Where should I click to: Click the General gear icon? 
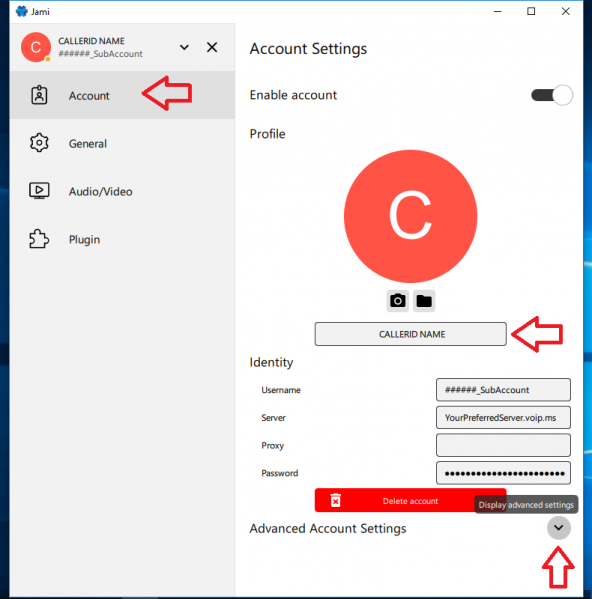click(39, 143)
